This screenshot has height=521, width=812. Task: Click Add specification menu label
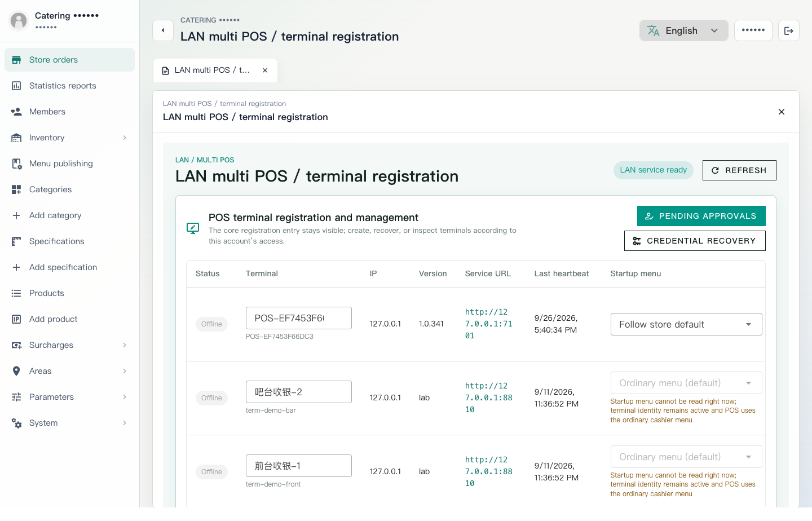[x=63, y=267]
